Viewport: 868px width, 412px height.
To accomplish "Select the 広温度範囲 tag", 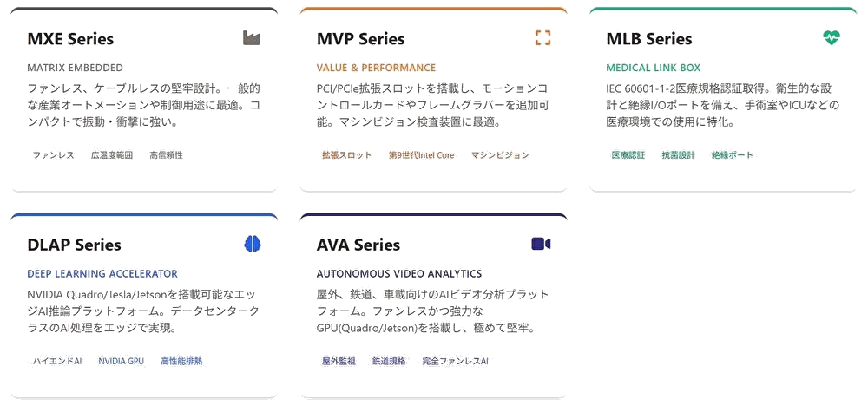I will coord(112,155).
